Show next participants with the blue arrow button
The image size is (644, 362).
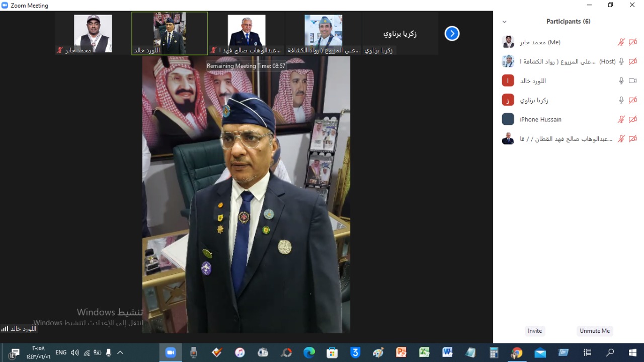pyautogui.click(x=452, y=34)
